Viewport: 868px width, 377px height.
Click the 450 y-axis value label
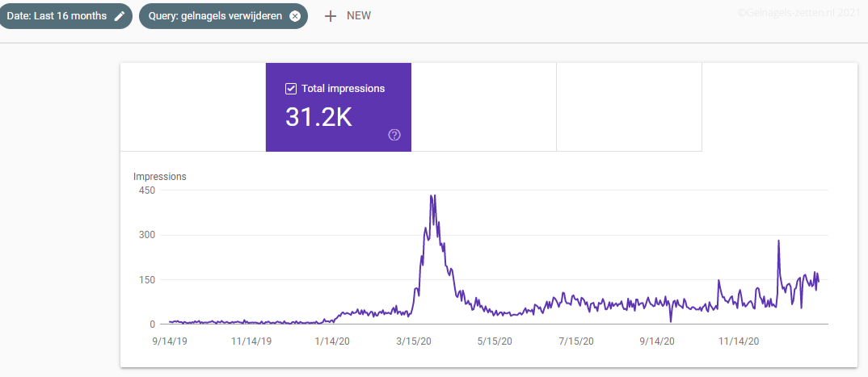pyautogui.click(x=146, y=191)
